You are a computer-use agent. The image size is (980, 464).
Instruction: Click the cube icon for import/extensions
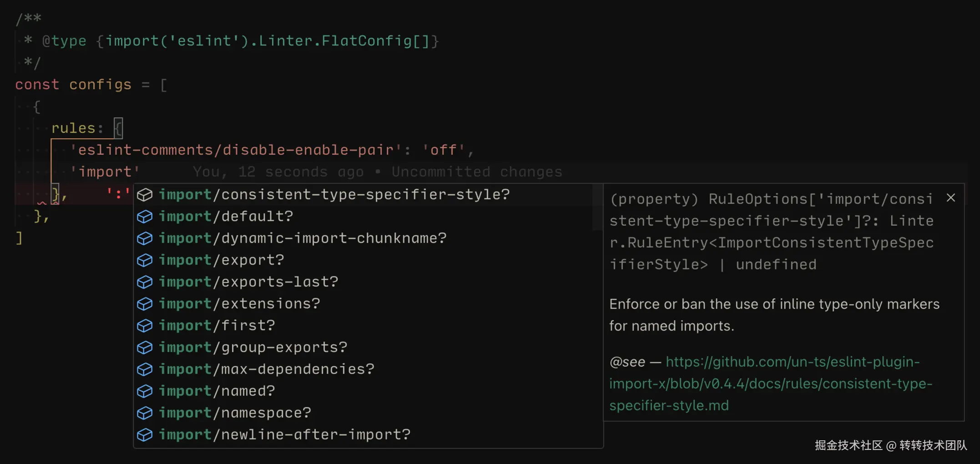click(145, 303)
